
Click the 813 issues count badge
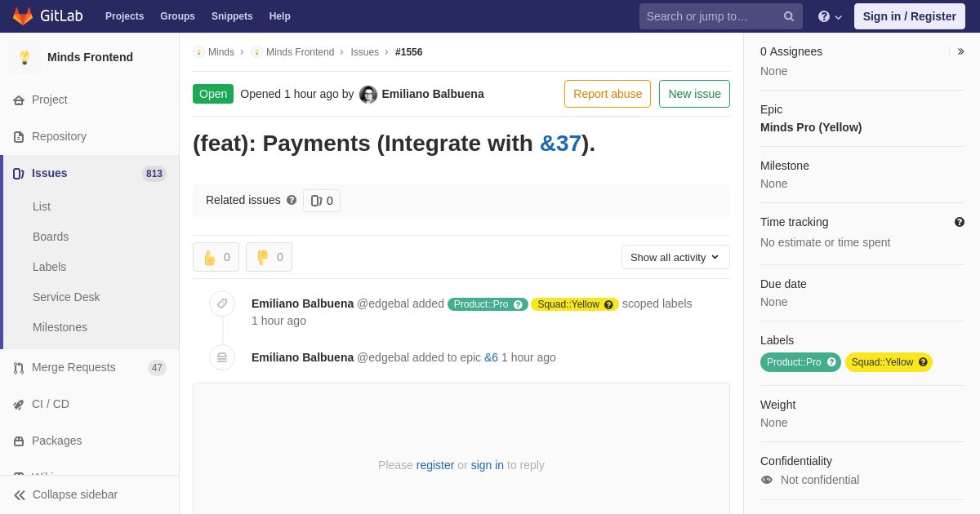point(154,174)
